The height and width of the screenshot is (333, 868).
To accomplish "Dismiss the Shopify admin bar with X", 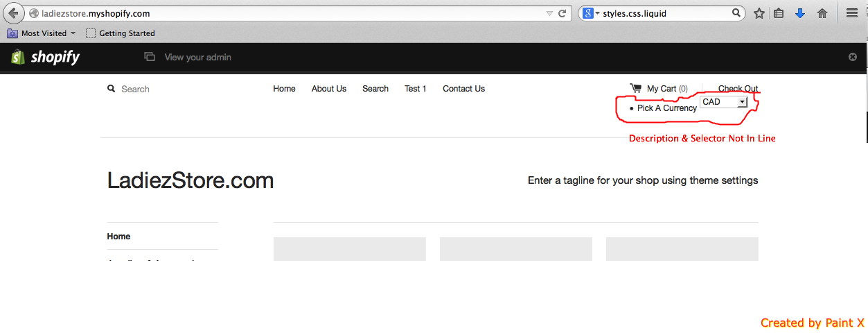I will [x=853, y=57].
